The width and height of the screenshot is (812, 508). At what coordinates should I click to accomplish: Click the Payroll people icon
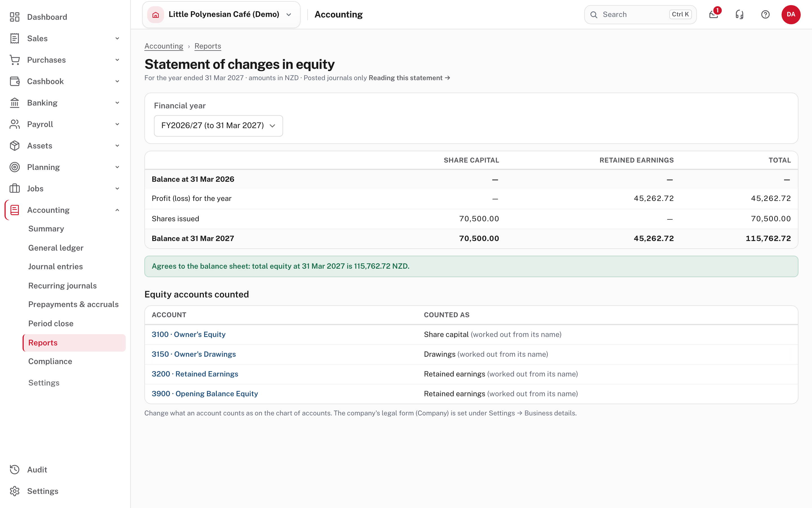coord(14,124)
